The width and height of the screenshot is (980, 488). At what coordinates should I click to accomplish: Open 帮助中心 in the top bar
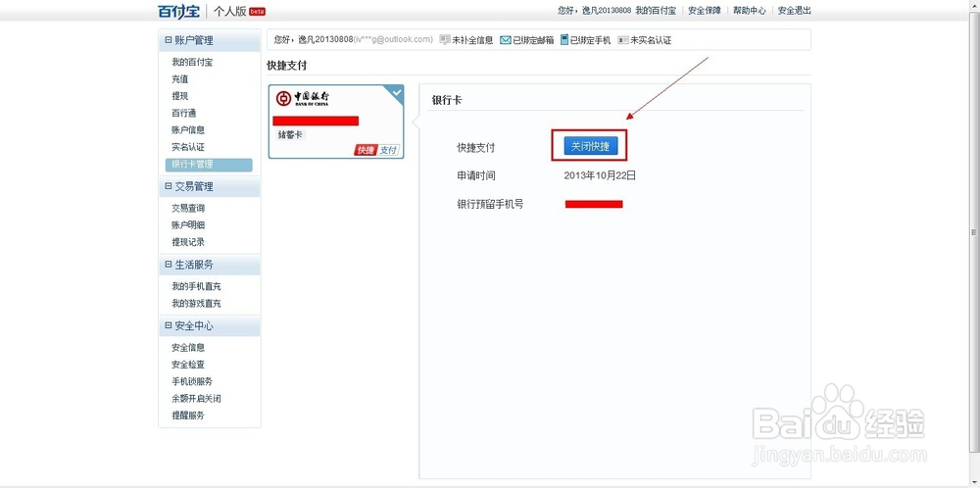point(750,11)
